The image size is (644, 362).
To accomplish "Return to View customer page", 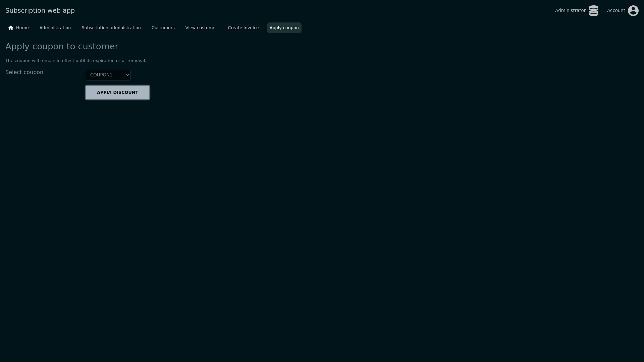I will click(x=201, y=28).
